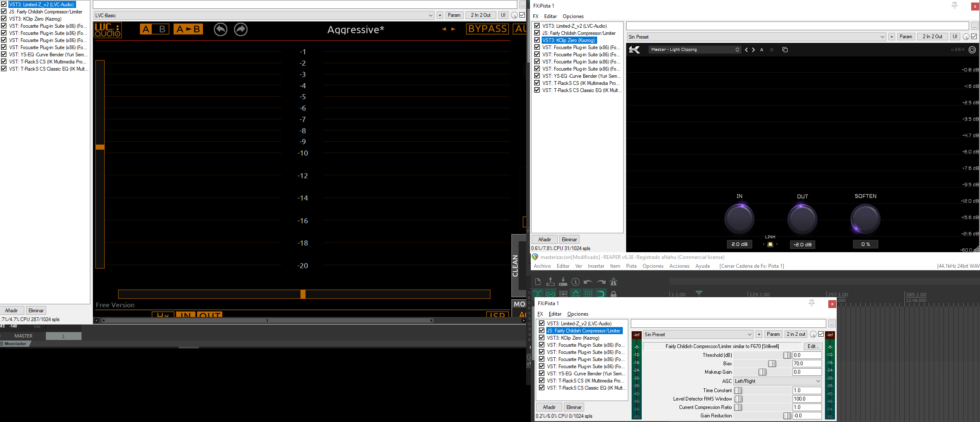The height and width of the screenshot is (422, 980).
Task: Pin the top-right FX:Pista 1 window
Action: [x=954, y=5]
